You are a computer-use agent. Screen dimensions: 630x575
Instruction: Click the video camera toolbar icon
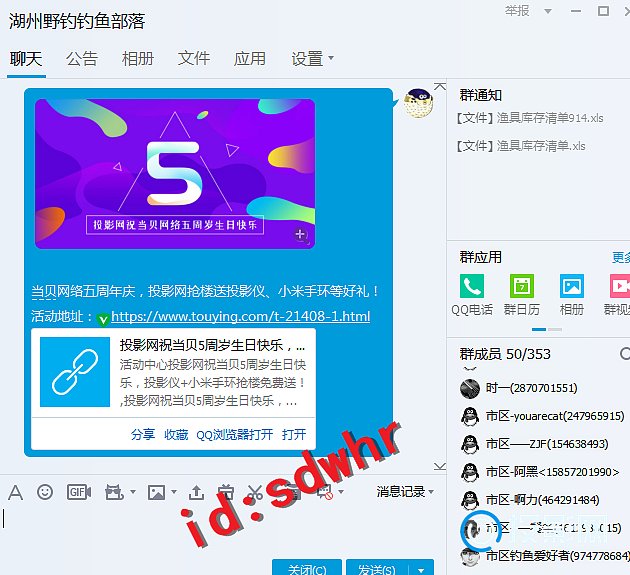(114, 492)
